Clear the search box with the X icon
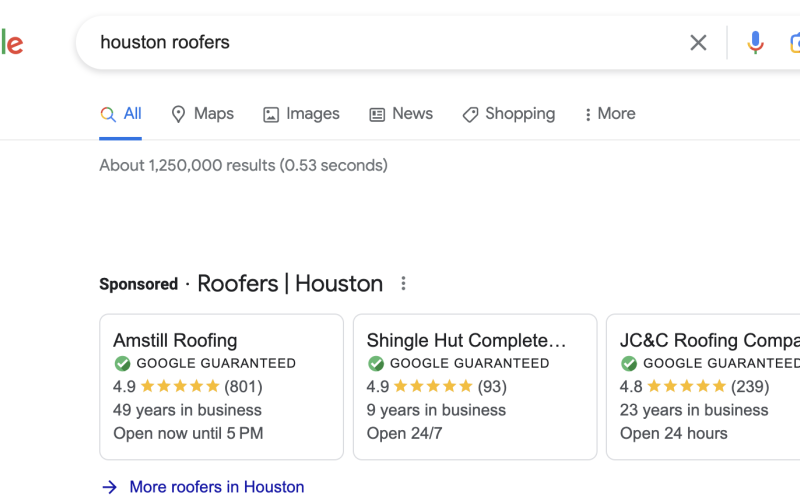Image resolution: width=800 pixels, height=500 pixels. 698,42
